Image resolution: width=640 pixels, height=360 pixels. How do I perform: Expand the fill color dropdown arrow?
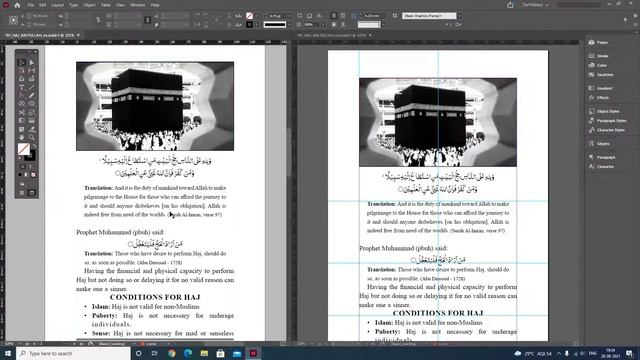pos(256,16)
